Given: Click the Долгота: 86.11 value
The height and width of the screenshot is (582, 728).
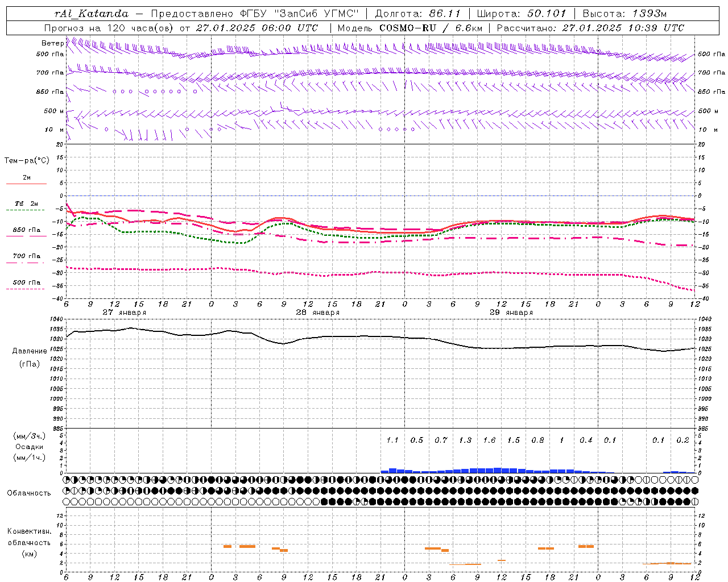Looking at the screenshot, I should pyautogui.click(x=417, y=14).
